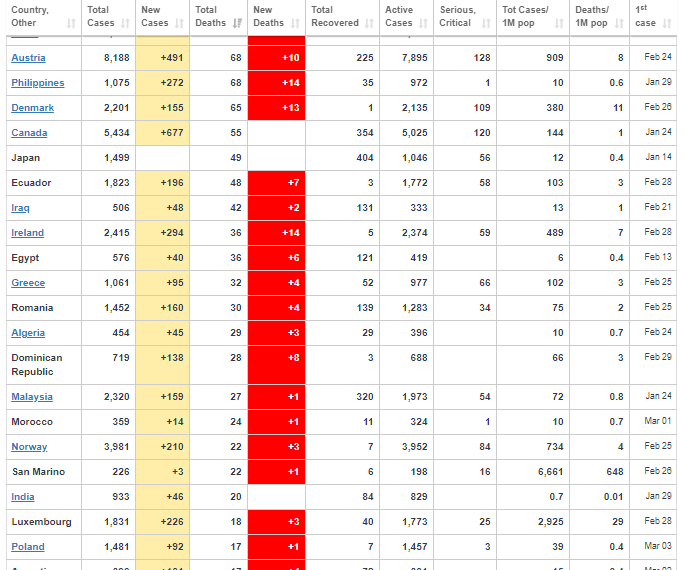
Task: Click Austria's +491 new cases cell
Action: tap(163, 58)
